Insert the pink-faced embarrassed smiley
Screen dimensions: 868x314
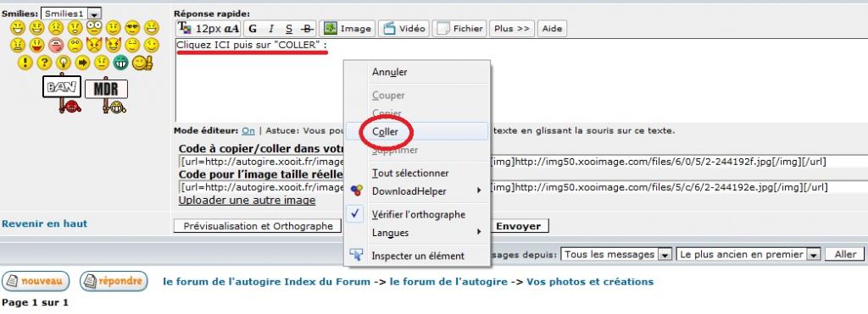[x=56, y=45]
